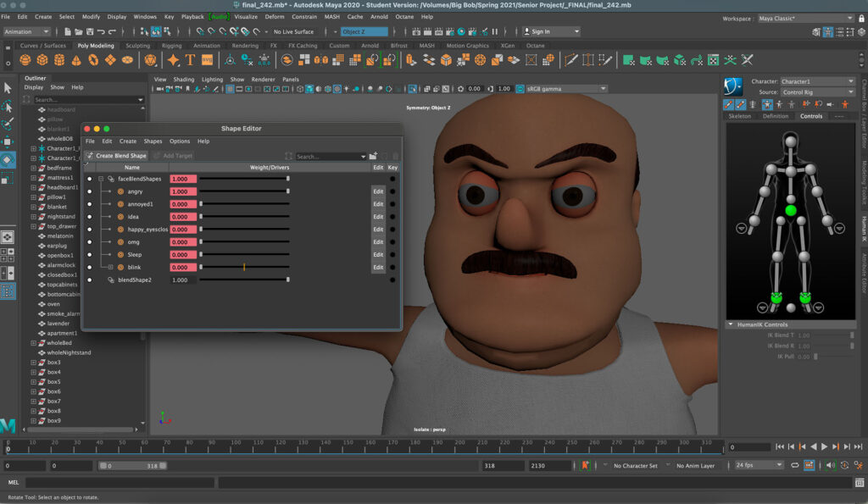Open the Shapes menu in Shape Editor
The width and height of the screenshot is (868, 504).
pos(153,141)
